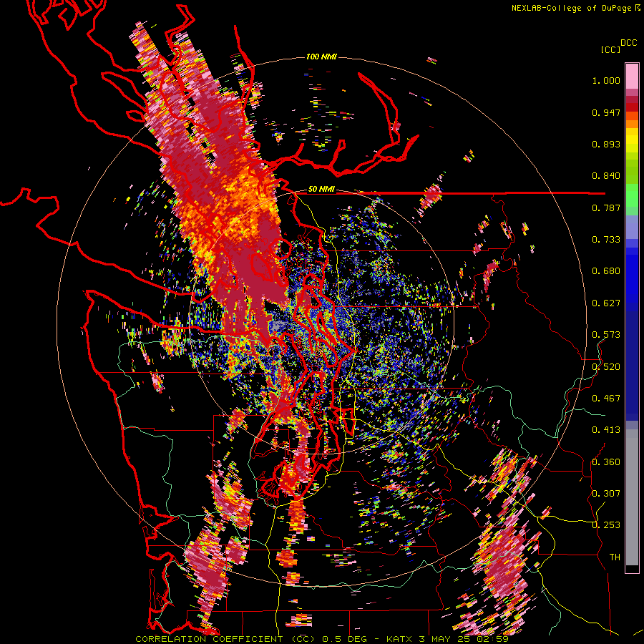Click the 0.893 scale value
This screenshot has height=644, width=644.
click(606, 144)
